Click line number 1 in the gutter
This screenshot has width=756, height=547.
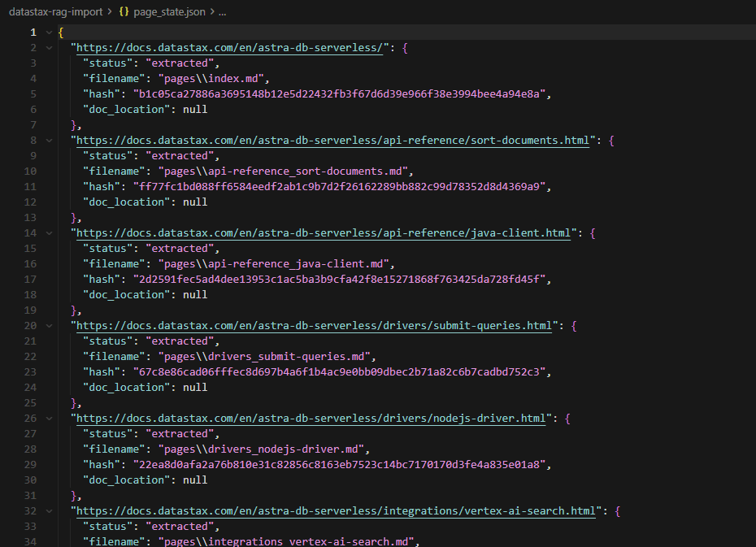(x=33, y=33)
